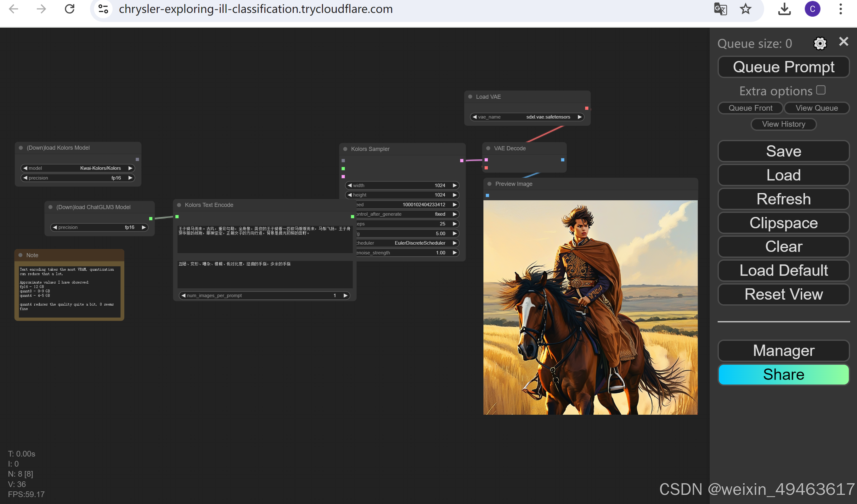This screenshot has width=857, height=504.
Task: Bookmark this page with star icon
Action: [x=745, y=9]
